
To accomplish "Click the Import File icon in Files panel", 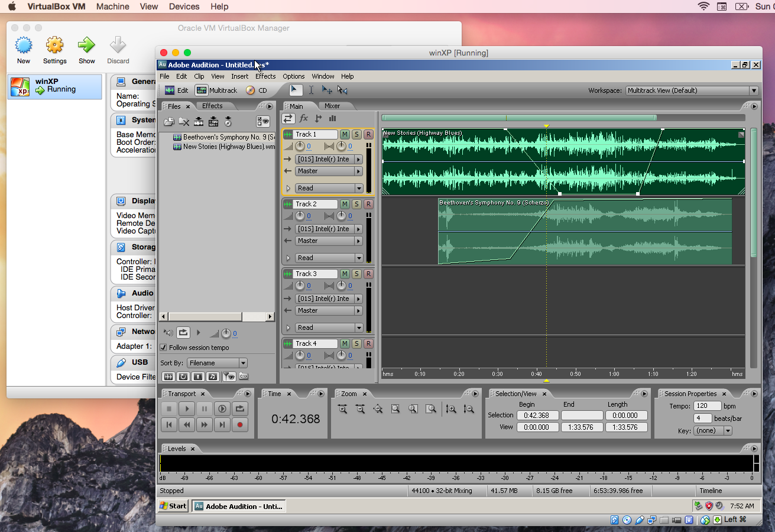I will point(169,122).
